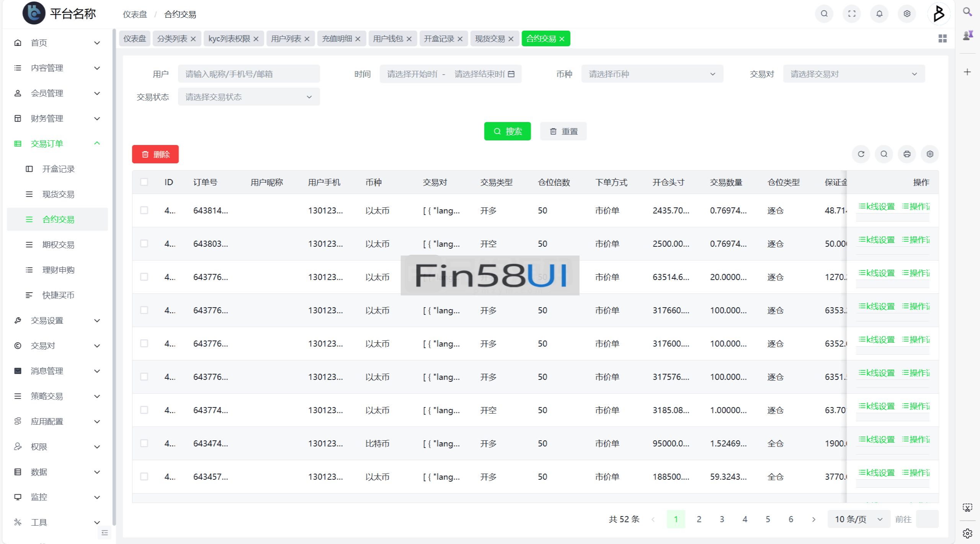This screenshot has width=980, height=544.
Task: Click the notification bell icon
Action: (x=879, y=14)
